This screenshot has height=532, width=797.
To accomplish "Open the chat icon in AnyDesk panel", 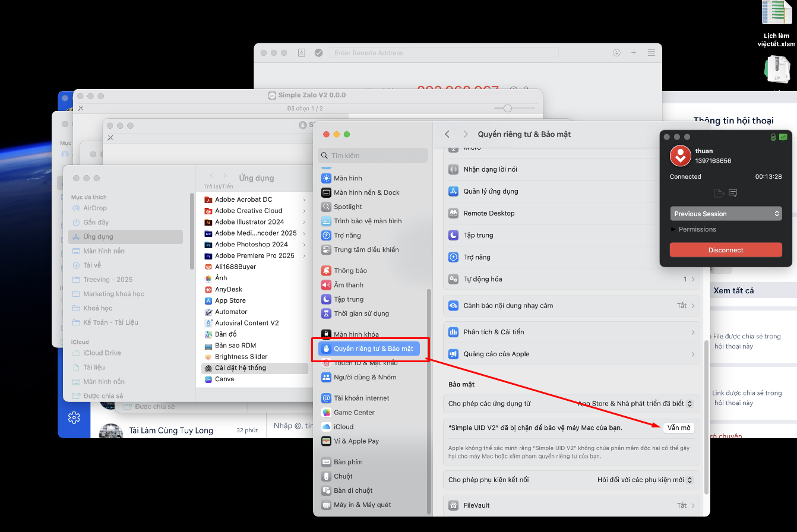I will [x=733, y=193].
